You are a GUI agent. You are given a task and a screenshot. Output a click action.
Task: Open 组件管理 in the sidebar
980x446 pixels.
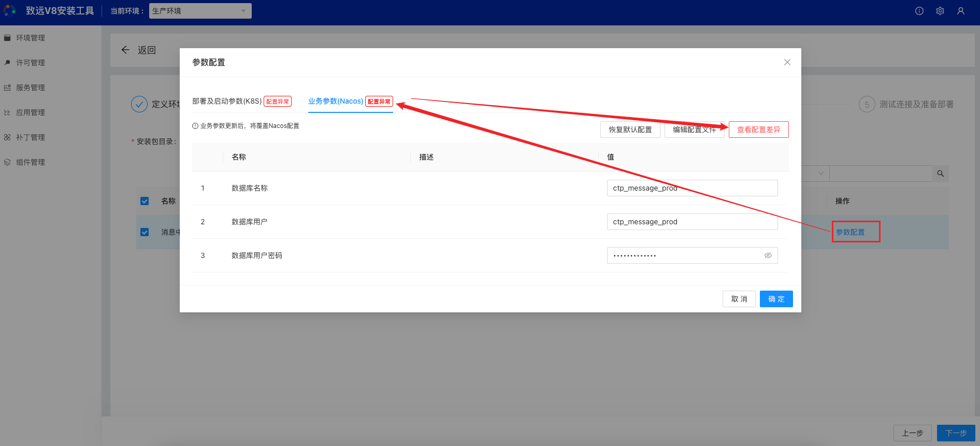[31, 162]
